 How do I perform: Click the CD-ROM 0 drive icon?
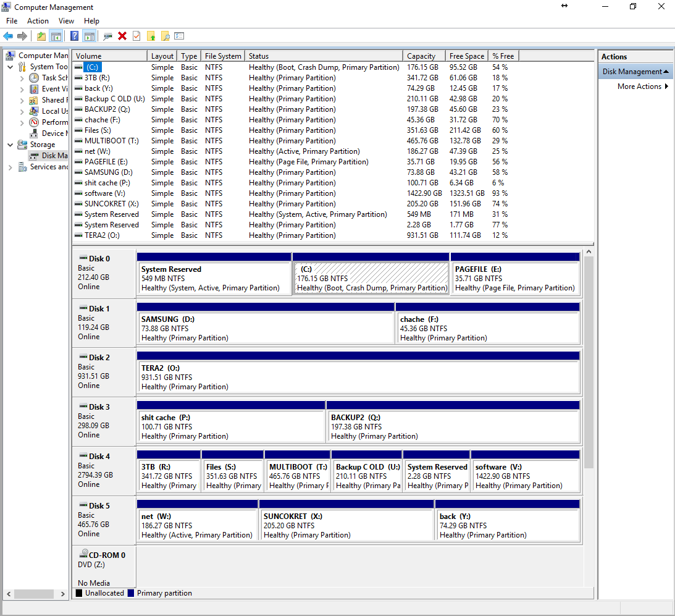pyautogui.click(x=83, y=554)
